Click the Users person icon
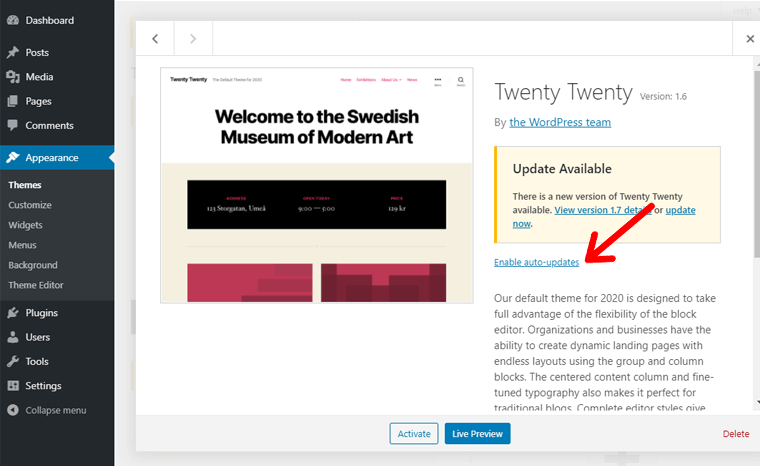 pyautogui.click(x=13, y=338)
